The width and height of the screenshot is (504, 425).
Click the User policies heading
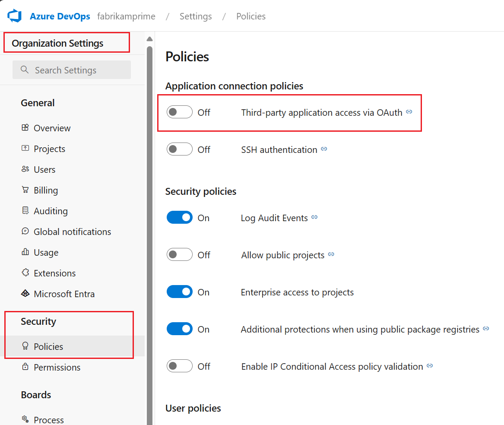[193, 408]
